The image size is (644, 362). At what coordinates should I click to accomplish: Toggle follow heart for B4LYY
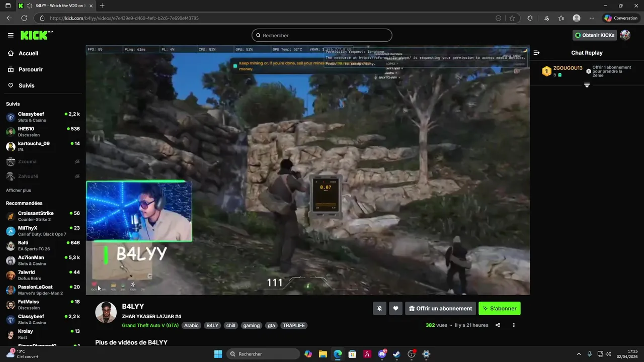tap(396, 309)
